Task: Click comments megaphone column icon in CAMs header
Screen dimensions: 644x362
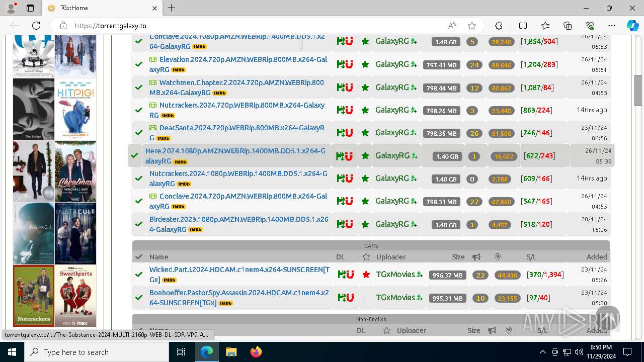Action: point(476,257)
